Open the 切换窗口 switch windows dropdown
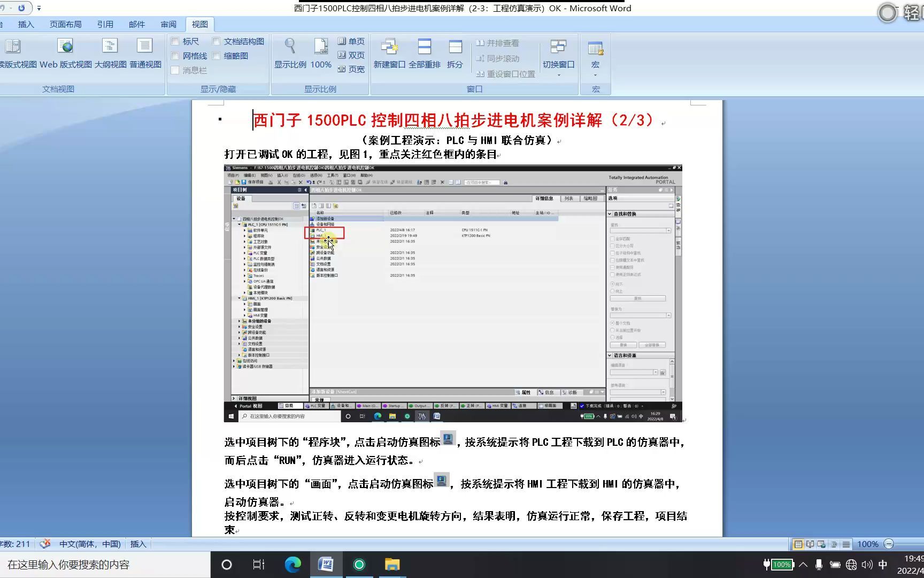The height and width of the screenshot is (578, 924). click(x=559, y=58)
